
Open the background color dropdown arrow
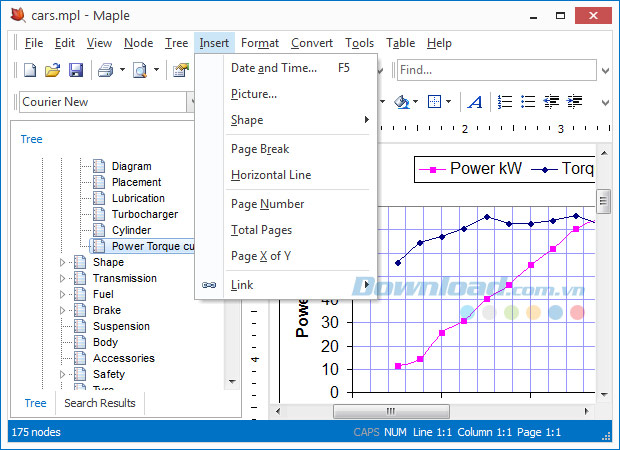tap(416, 102)
